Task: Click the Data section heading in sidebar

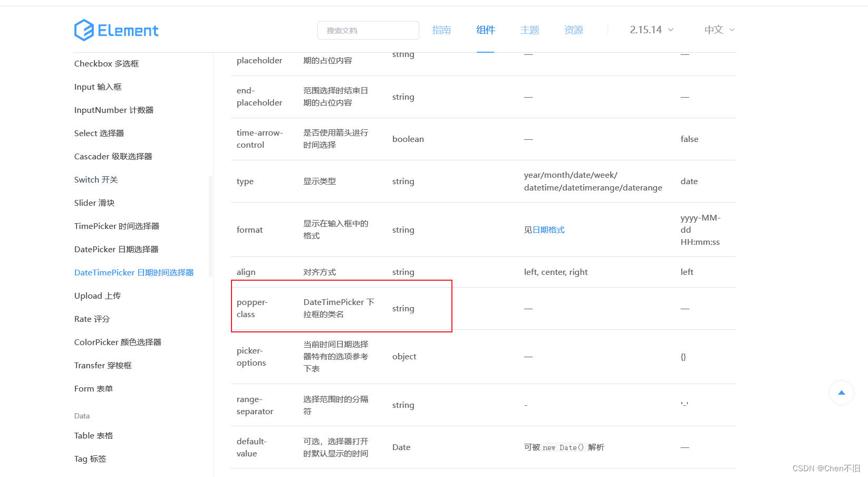Action: click(x=82, y=416)
